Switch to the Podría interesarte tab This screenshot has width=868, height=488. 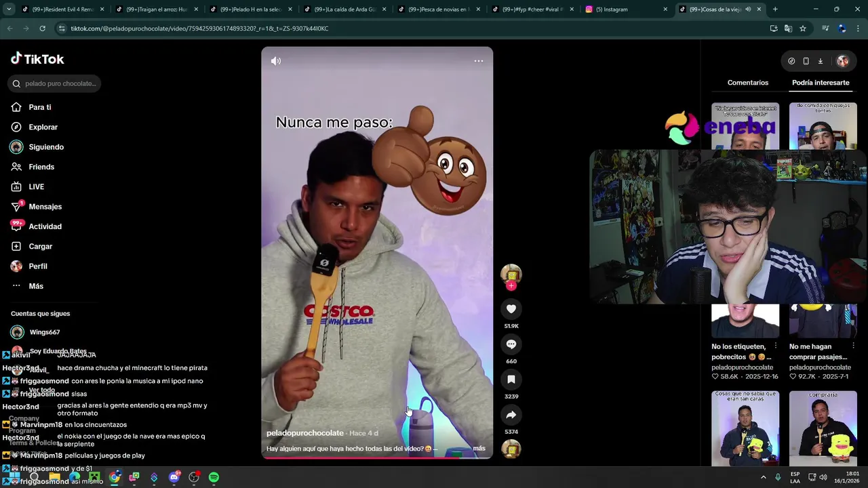click(821, 83)
